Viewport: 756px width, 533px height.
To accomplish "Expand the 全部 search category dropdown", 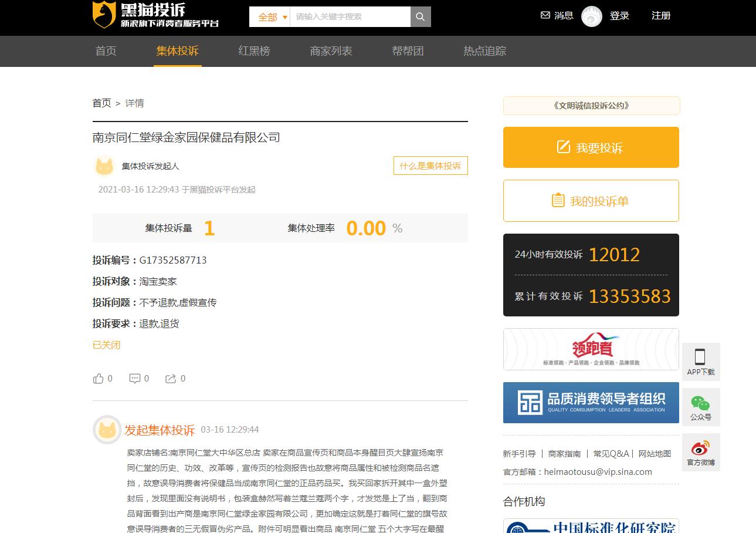I will point(270,16).
